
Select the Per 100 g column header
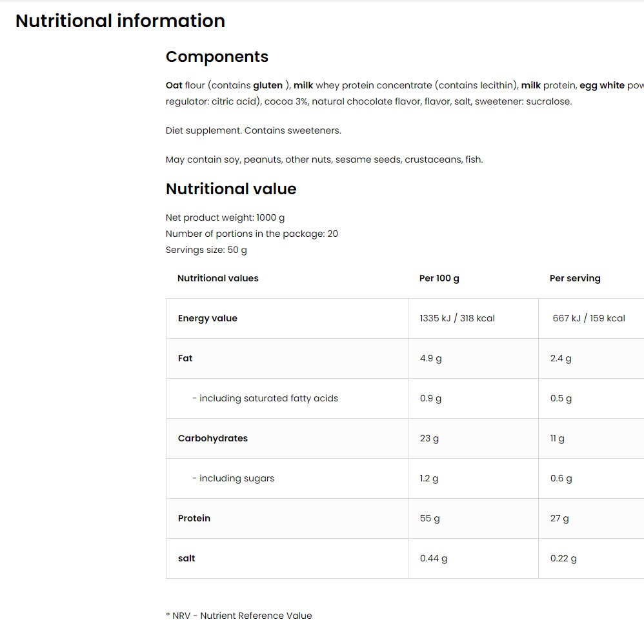point(439,279)
